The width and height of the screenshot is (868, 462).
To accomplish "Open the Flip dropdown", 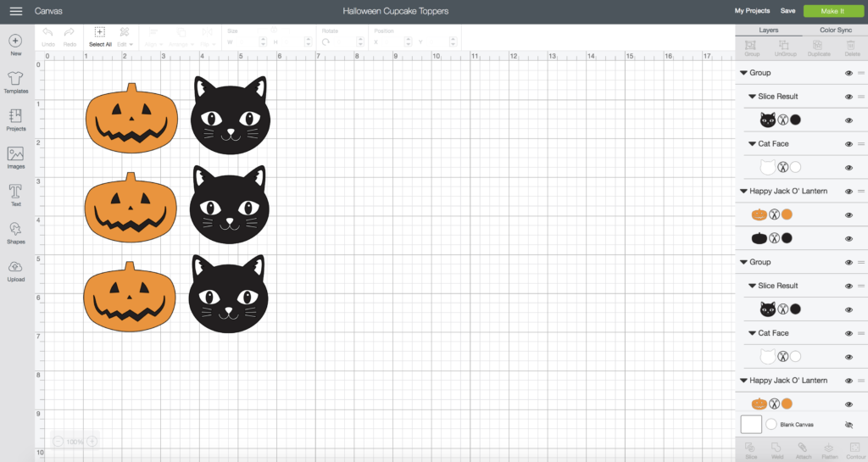I will [209, 36].
